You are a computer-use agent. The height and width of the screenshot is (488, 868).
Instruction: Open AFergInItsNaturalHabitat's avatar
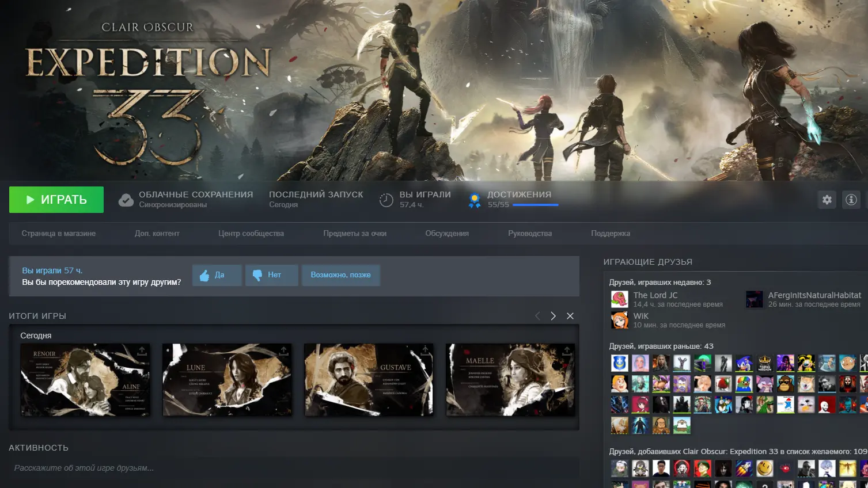(755, 299)
